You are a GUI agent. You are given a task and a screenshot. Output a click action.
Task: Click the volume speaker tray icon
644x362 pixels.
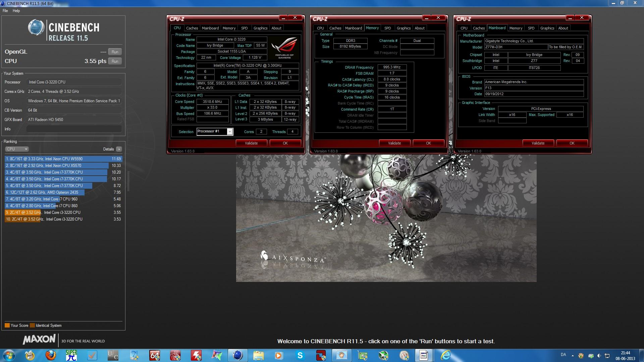(599, 355)
